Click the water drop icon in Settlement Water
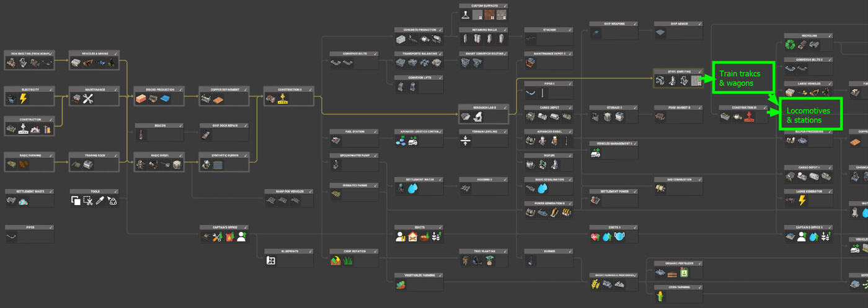Screen dimensions: 868x308 click(413, 188)
